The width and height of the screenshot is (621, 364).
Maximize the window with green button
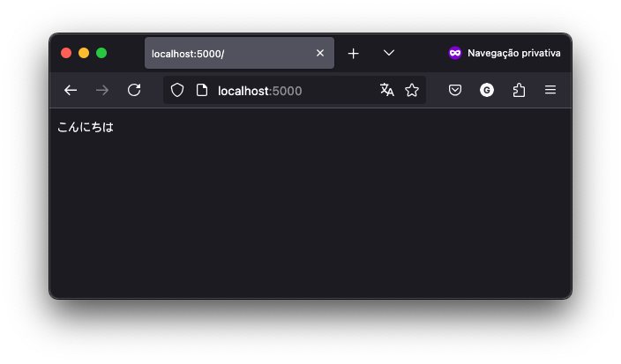pyautogui.click(x=101, y=53)
